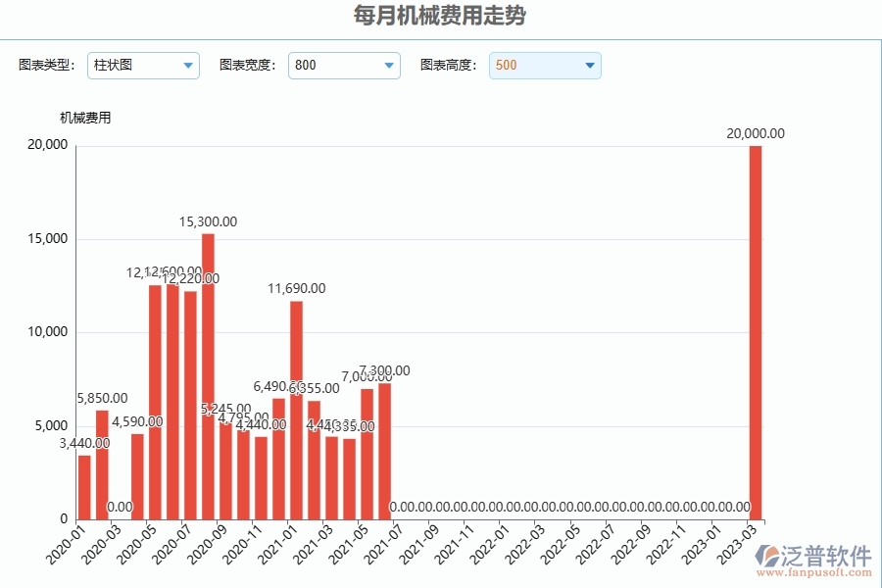Open the 图表类型 dropdown showing 柱状图
The image size is (882, 588).
[143, 66]
